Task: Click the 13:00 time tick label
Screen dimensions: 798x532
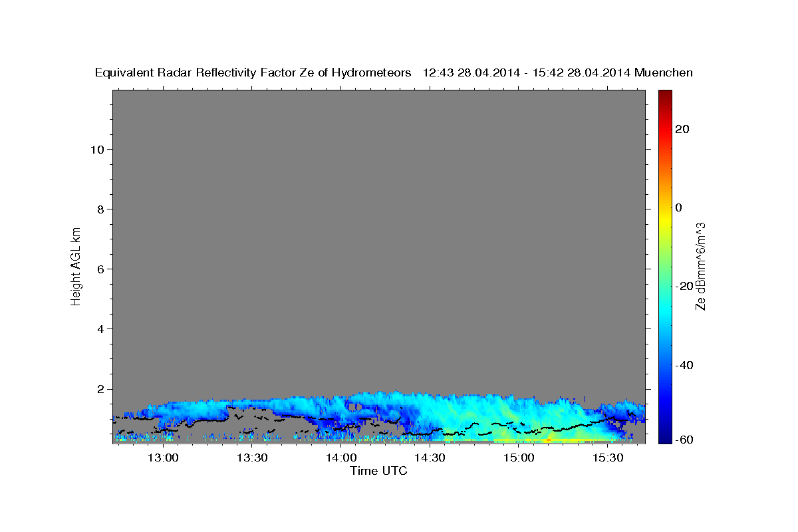Action: [x=162, y=458]
